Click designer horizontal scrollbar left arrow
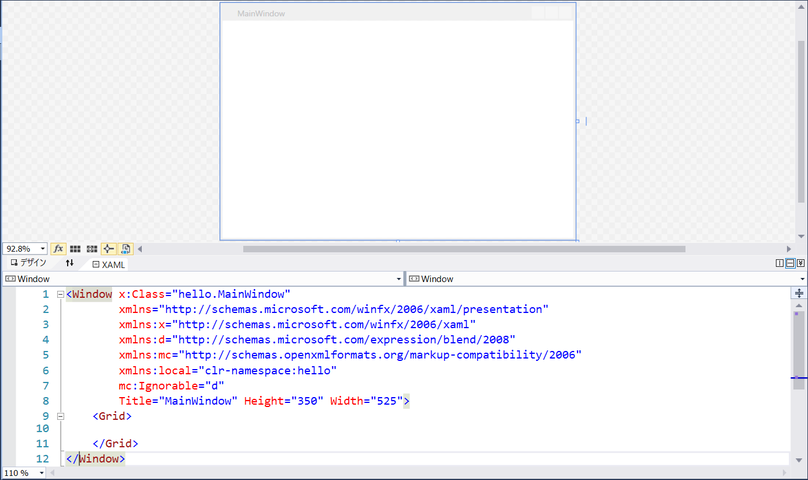 140,249
